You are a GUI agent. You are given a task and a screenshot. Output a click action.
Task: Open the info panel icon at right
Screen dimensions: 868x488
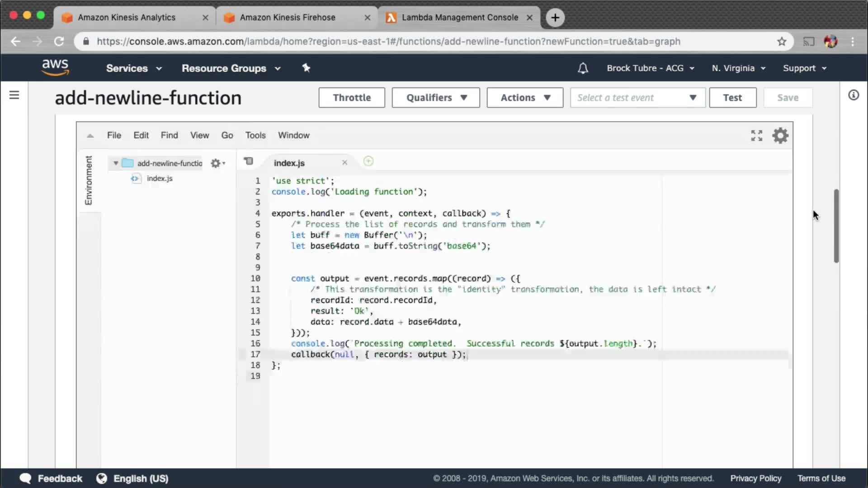click(x=853, y=95)
